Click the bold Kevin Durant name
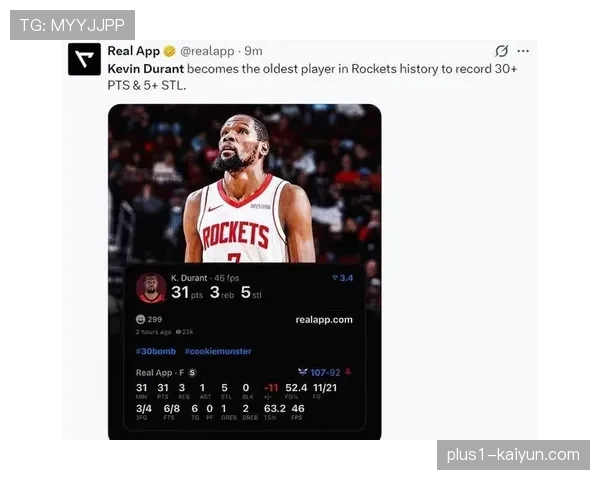 point(146,69)
